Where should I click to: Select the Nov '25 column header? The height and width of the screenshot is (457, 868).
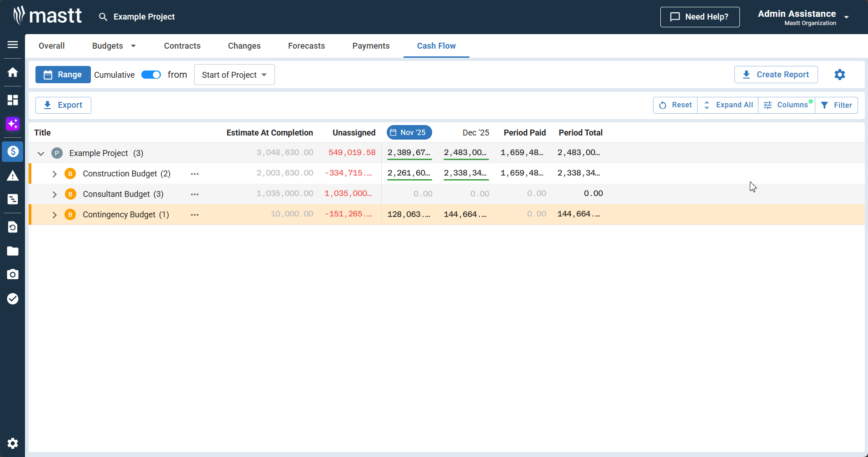[x=409, y=133]
